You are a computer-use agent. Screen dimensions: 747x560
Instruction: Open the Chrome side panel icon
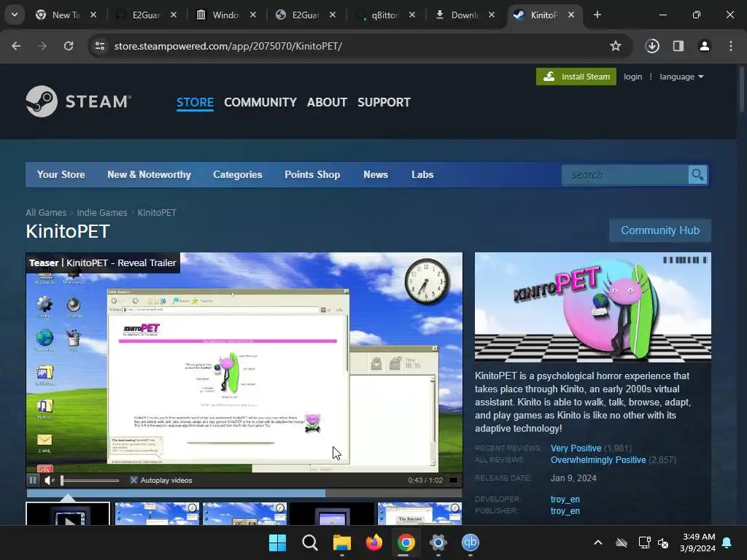678,46
